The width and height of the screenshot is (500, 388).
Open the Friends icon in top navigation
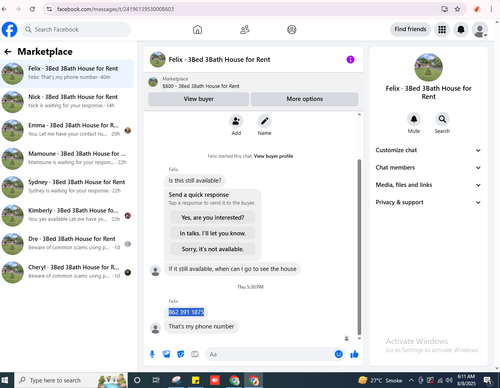click(x=245, y=30)
